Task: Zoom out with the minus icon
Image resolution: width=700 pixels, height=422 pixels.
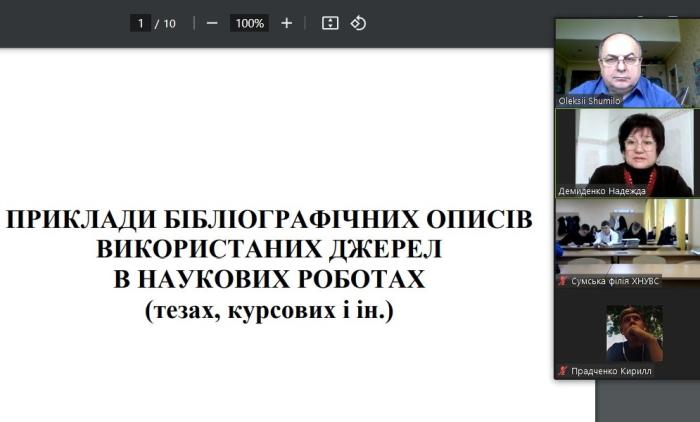Action: point(212,23)
